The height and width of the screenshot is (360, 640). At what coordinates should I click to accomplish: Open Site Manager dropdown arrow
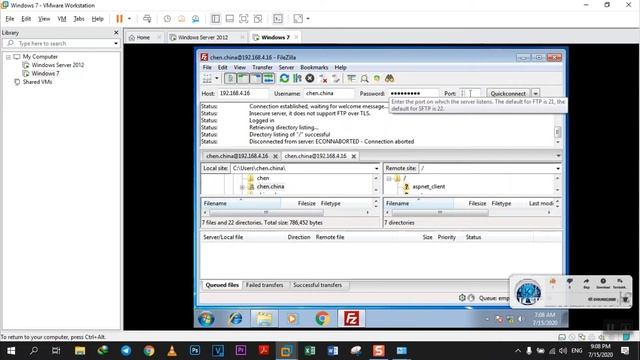(x=217, y=78)
